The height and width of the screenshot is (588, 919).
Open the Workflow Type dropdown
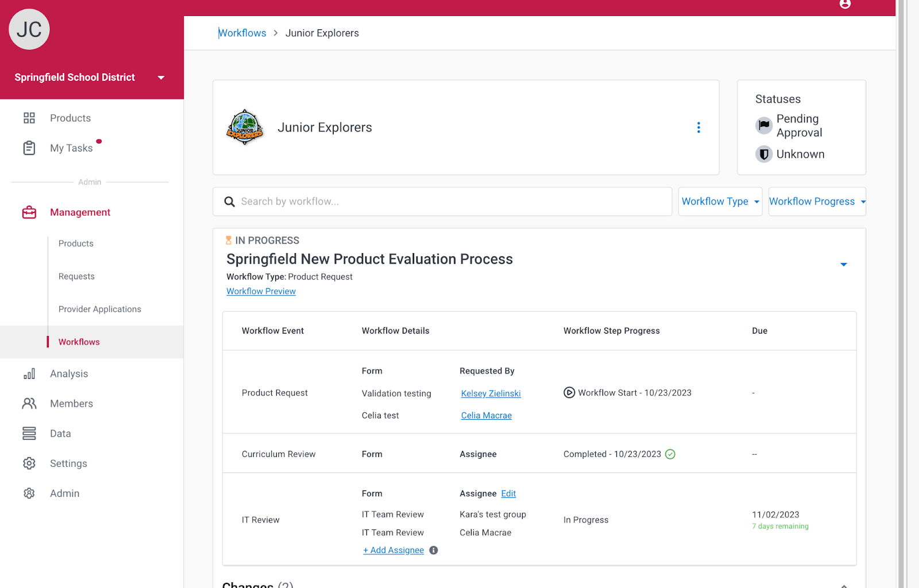[x=720, y=202]
